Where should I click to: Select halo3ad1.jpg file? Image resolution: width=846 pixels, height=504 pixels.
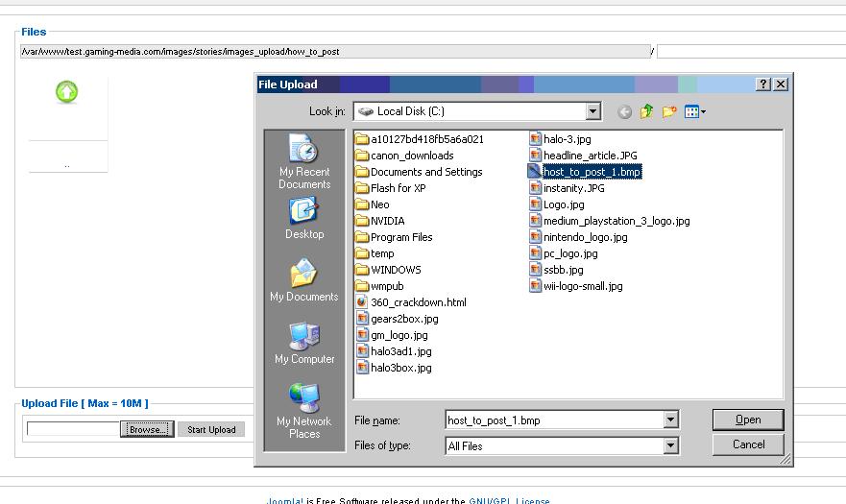click(x=394, y=351)
